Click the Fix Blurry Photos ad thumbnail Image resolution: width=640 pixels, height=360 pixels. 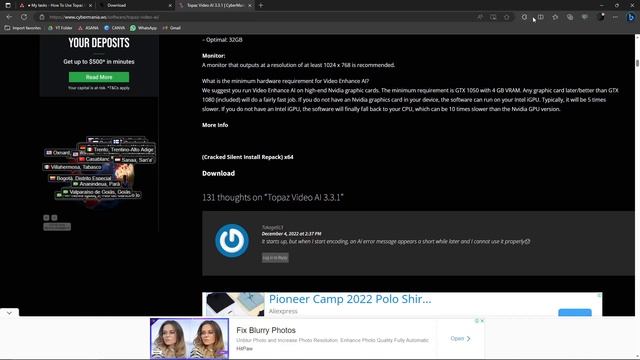point(189,339)
